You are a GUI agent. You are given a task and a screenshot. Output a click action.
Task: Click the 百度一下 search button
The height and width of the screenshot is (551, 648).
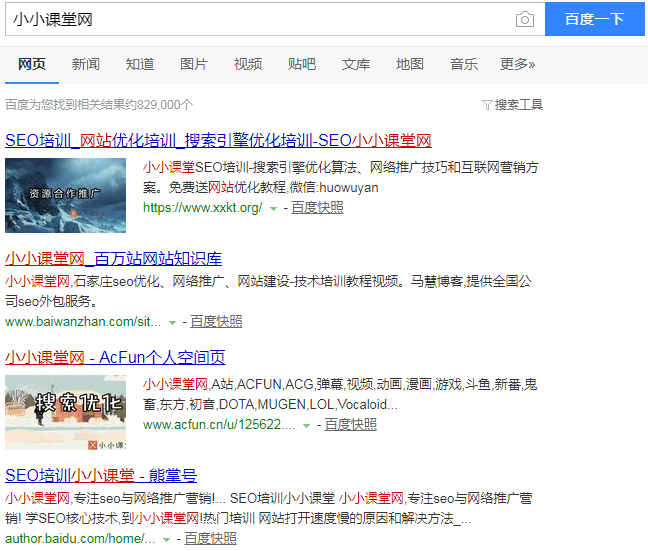coord(595,19)
